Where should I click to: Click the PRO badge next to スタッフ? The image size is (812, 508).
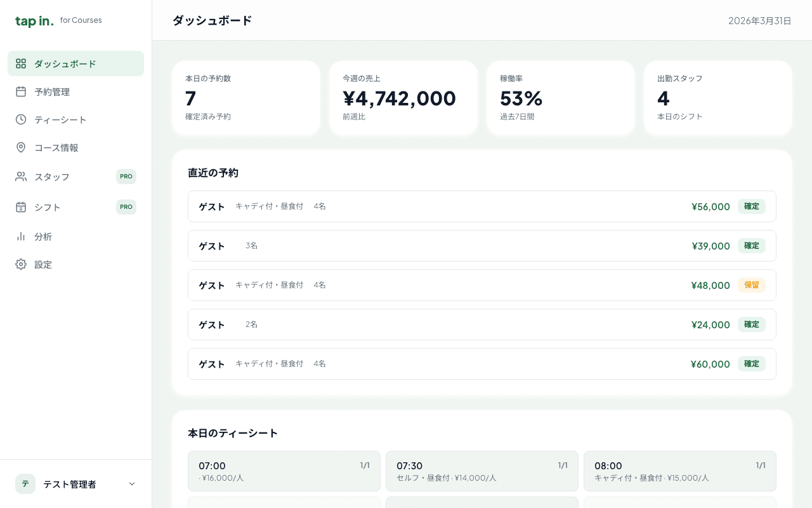click(126, 177)
